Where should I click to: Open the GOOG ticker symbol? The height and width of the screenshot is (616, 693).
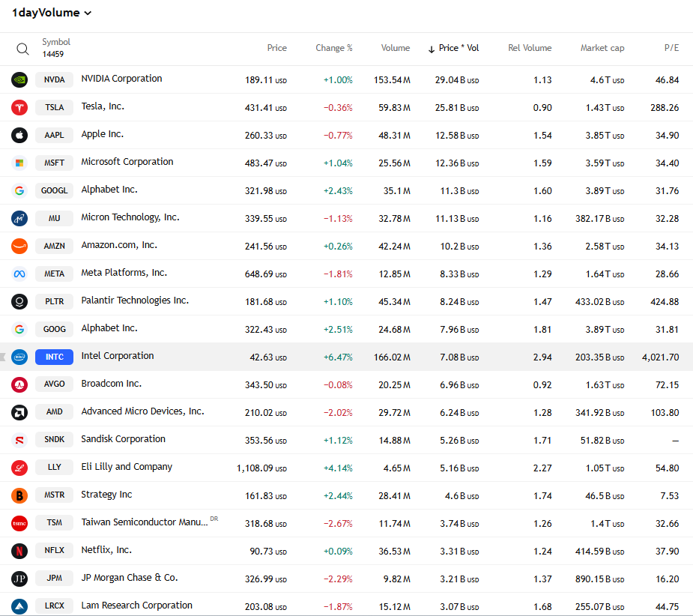(55, 329)
